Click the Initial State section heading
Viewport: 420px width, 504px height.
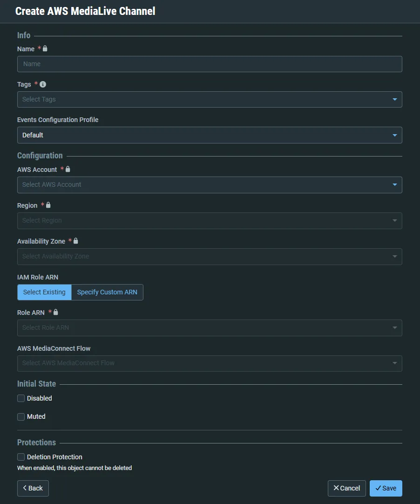coord(37,384)
